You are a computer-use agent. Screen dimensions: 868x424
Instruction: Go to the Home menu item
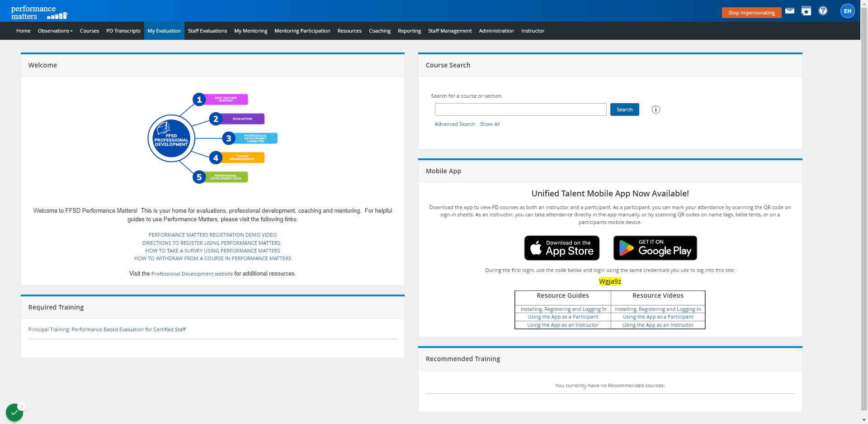tap(24, 31)
